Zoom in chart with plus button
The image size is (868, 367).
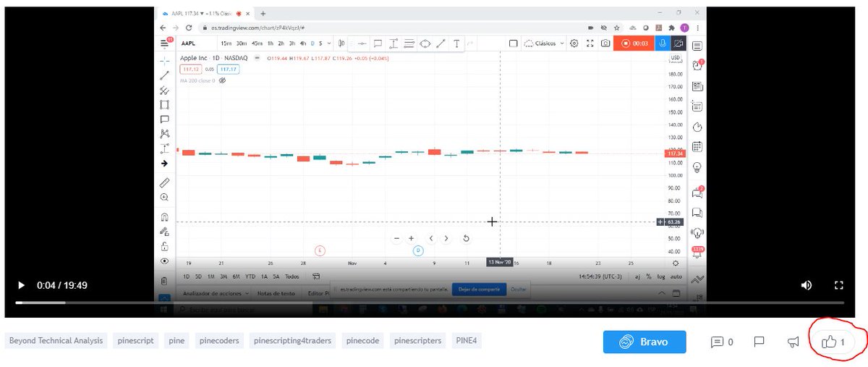(411, 238)
